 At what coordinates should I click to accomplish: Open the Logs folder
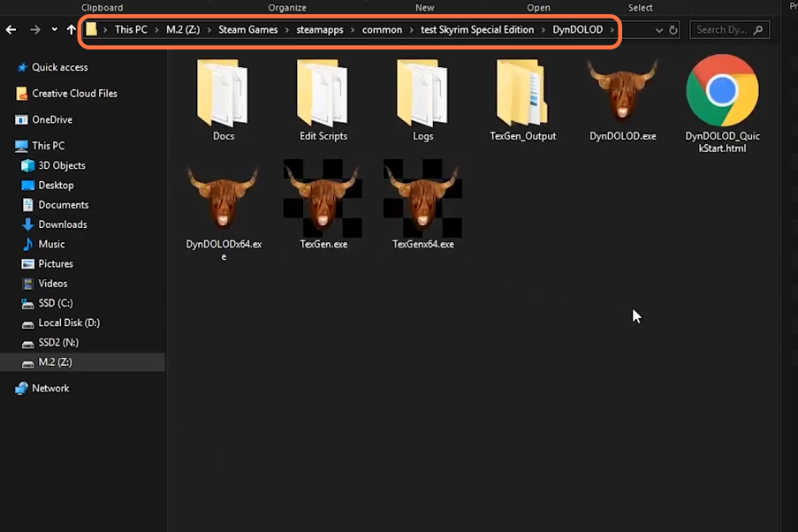[422, 100]
